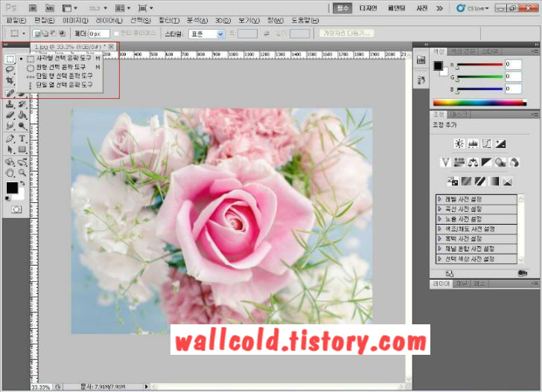The width and height of the screenshot is (542, 392).
Task: Add Brightness/Contrast adjustment
Action: (x=459, y=144)
